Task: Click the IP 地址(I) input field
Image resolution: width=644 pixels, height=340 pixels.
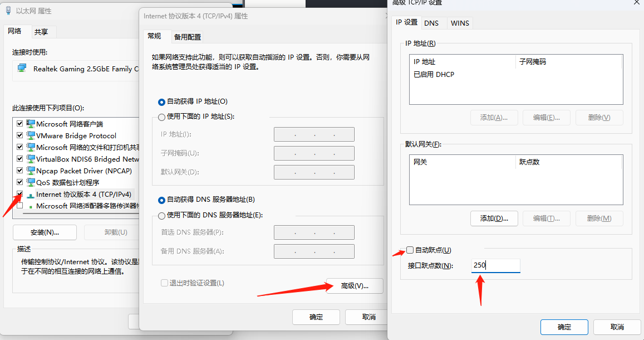Action: pos(314,134)
